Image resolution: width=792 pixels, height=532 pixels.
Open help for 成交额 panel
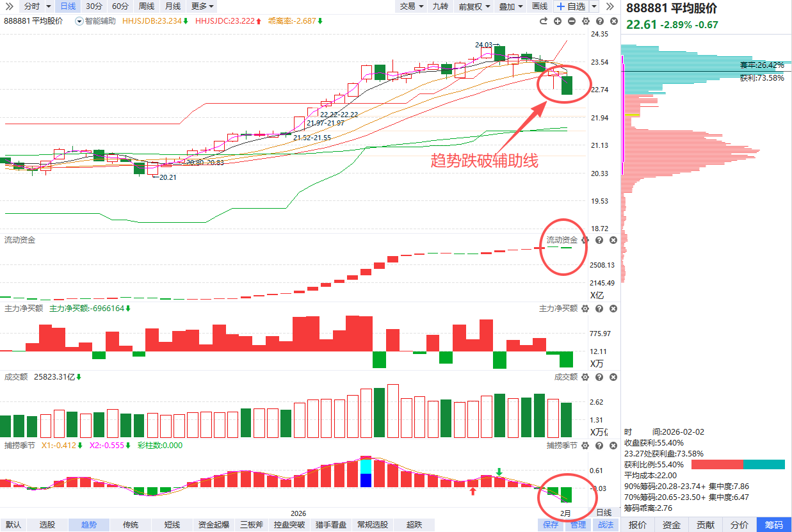tap(599, 377)
